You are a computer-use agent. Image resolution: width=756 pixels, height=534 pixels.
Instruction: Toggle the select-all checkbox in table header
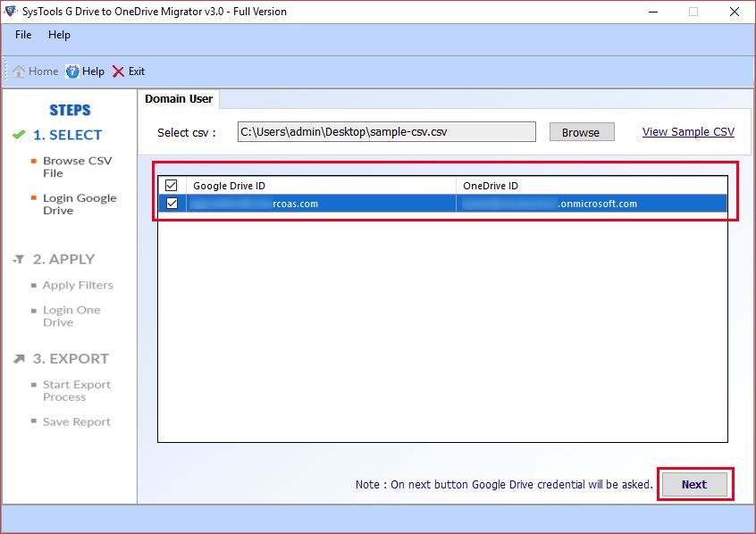point(172,185)
